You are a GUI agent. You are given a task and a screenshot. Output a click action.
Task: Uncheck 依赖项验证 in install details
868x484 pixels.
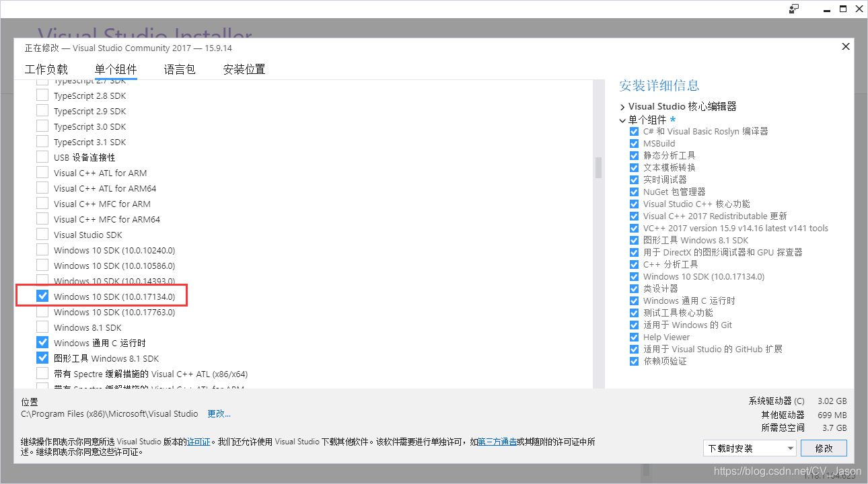coord(634,362)
